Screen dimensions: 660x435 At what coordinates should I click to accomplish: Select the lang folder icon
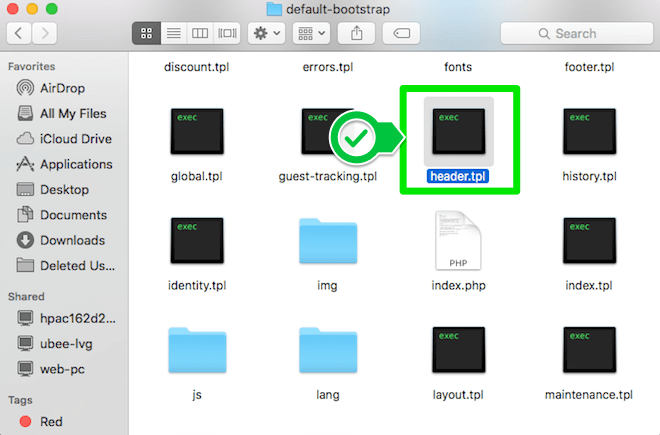[x=328, y=350]
